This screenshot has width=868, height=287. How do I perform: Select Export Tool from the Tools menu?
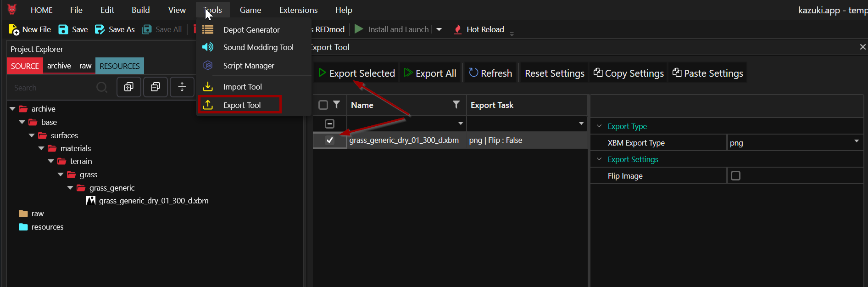tap(241, 105)
